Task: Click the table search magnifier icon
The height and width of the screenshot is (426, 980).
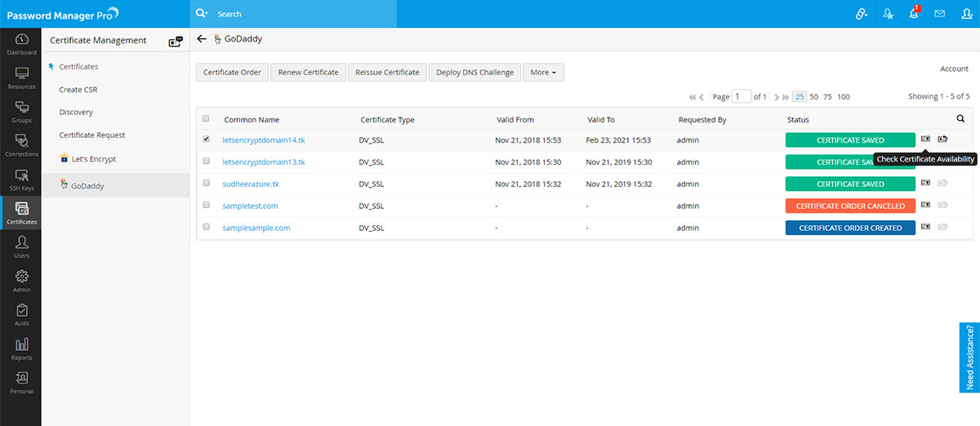Action: 960,118
